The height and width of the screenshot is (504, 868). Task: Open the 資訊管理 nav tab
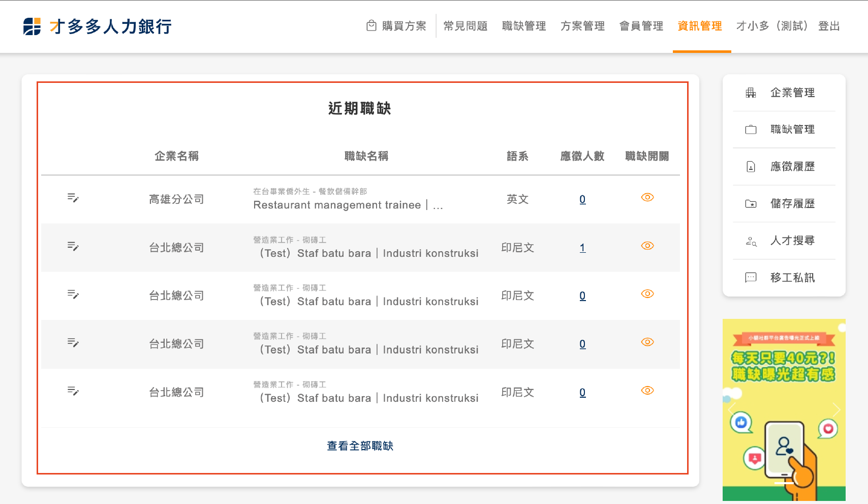[700, 26]
